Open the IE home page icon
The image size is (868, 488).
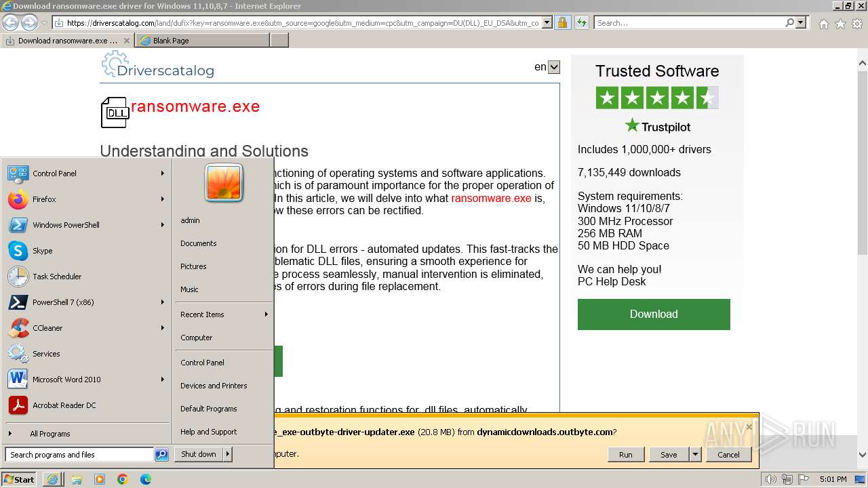[x=823, y=24]
